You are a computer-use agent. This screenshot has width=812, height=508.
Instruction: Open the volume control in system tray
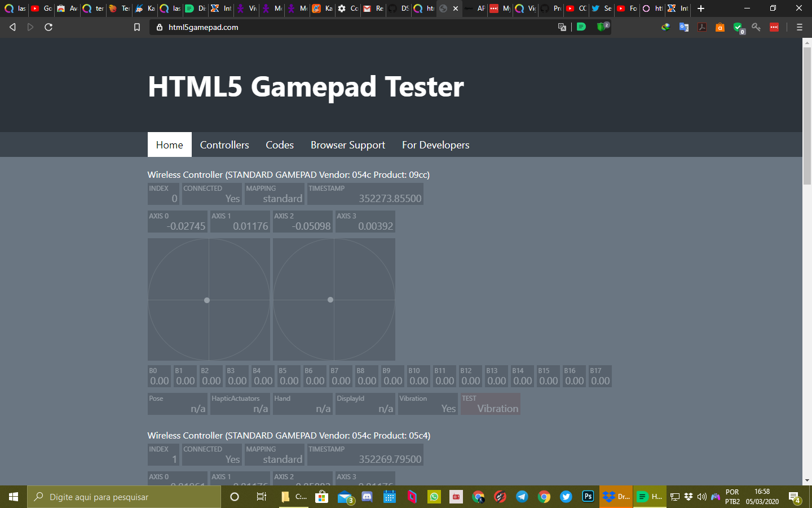coord(701,497)
